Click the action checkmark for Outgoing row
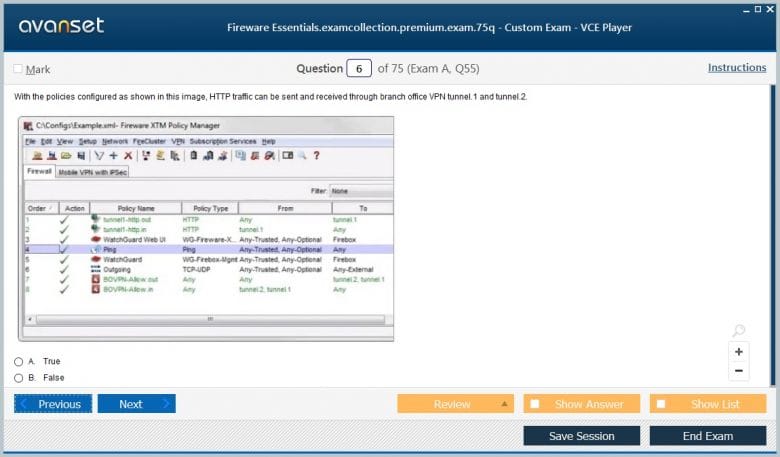 [64, 269]
